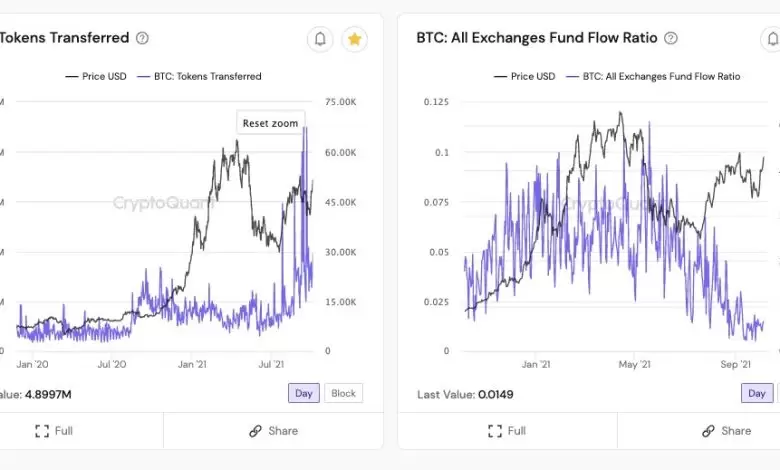The width and height of the screenshot is (780, 470).
Task: Expand Tokens Transferred chart with Full button
Action: (54, 431)
